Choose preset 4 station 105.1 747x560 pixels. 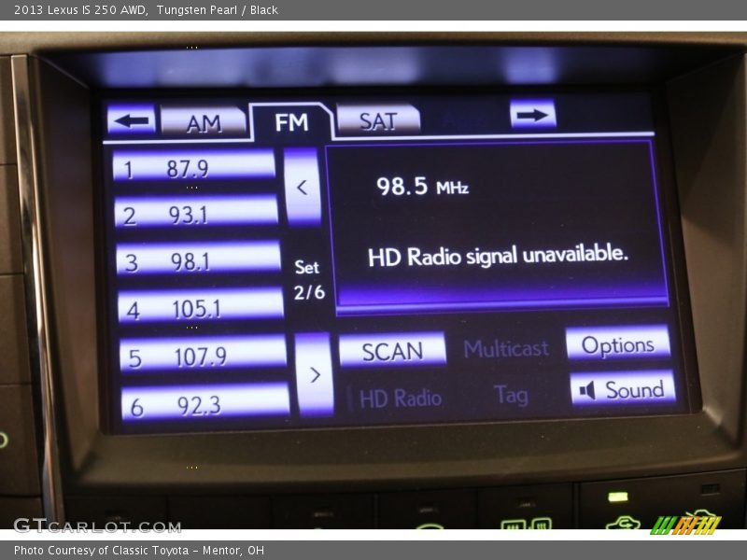click(x=201, y=307)
